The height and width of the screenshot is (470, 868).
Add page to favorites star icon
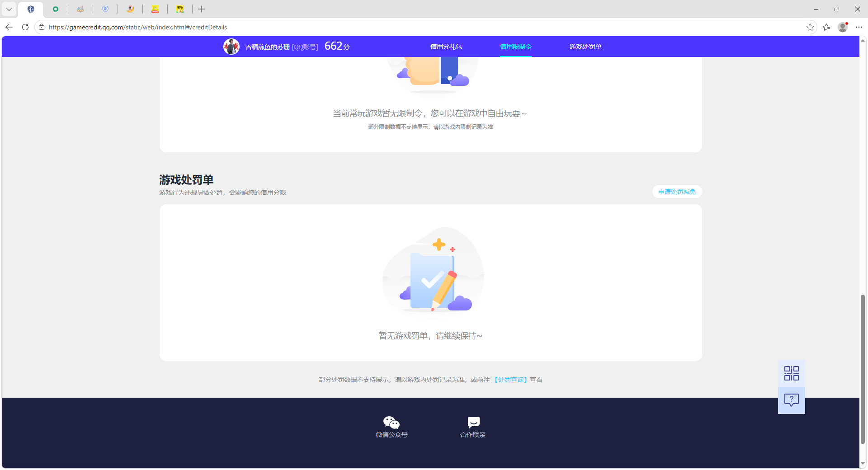pyautogui.click(x=810, y=27)
